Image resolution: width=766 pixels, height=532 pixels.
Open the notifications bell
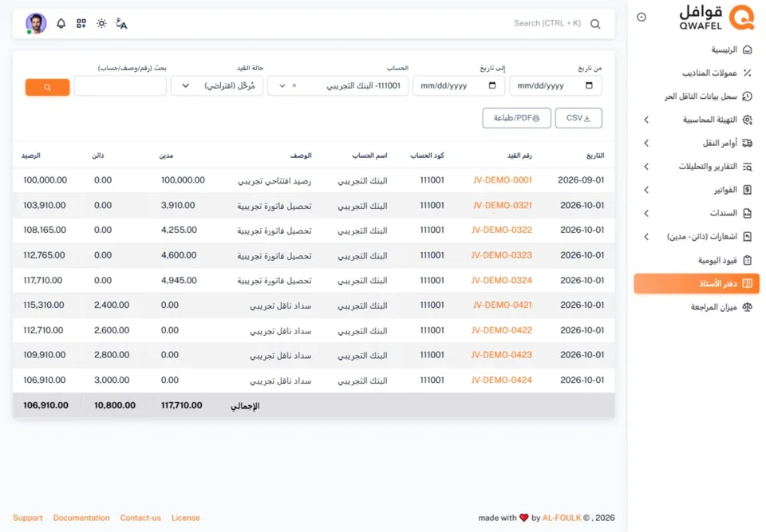[61, 23]
